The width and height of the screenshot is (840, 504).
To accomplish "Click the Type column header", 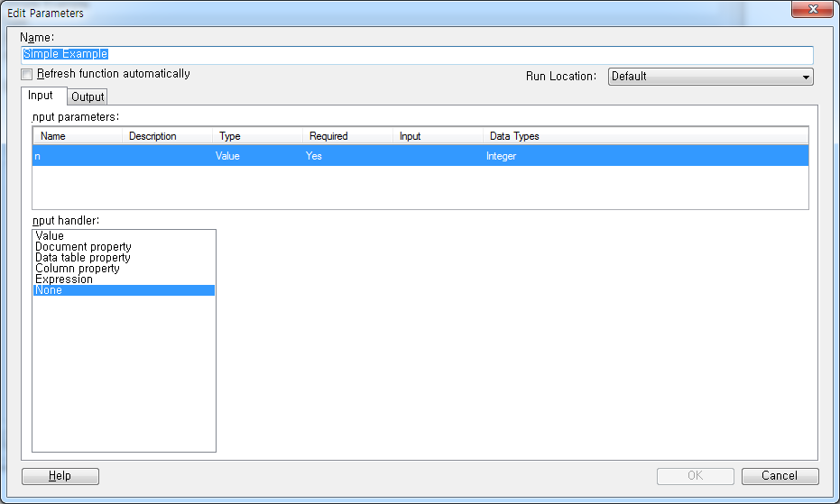I will click(x=257, y=136).
